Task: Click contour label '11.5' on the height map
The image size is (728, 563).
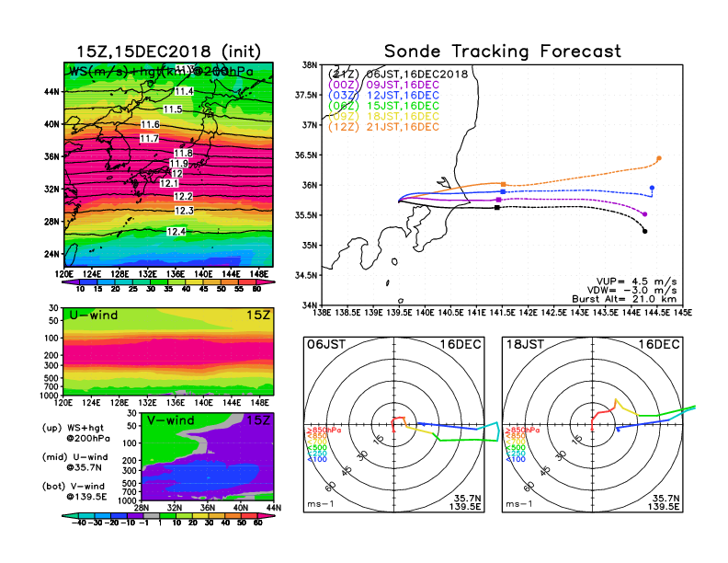Action: pos(173,109)
